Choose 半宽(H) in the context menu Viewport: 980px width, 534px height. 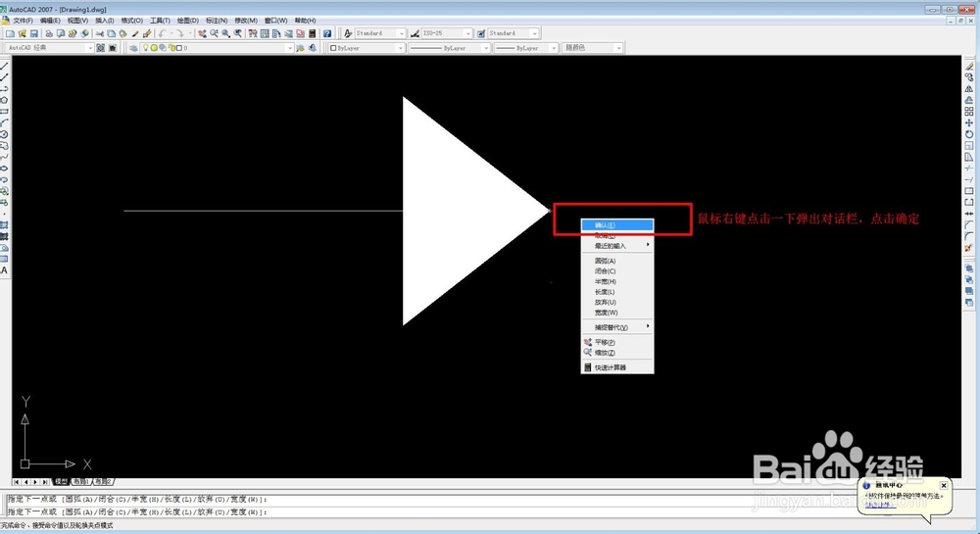pos(617,281)
